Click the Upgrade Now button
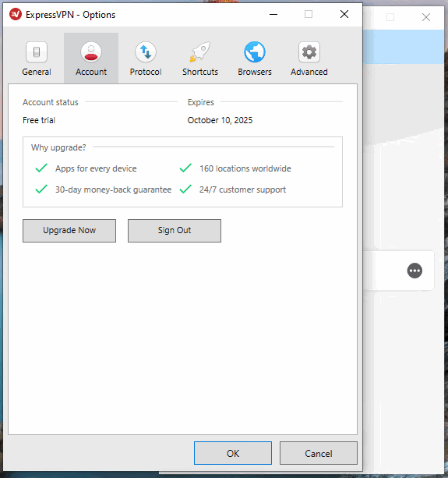The image size is (448, 478). [x=69, y=231]
